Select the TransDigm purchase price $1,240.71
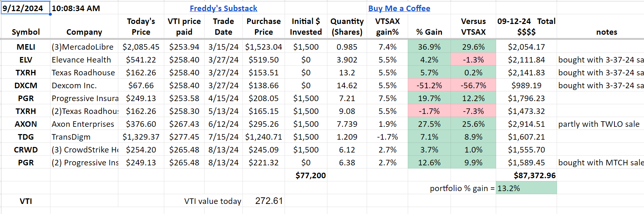This screenshot has height=214, width=644. (x=263, y=137)
